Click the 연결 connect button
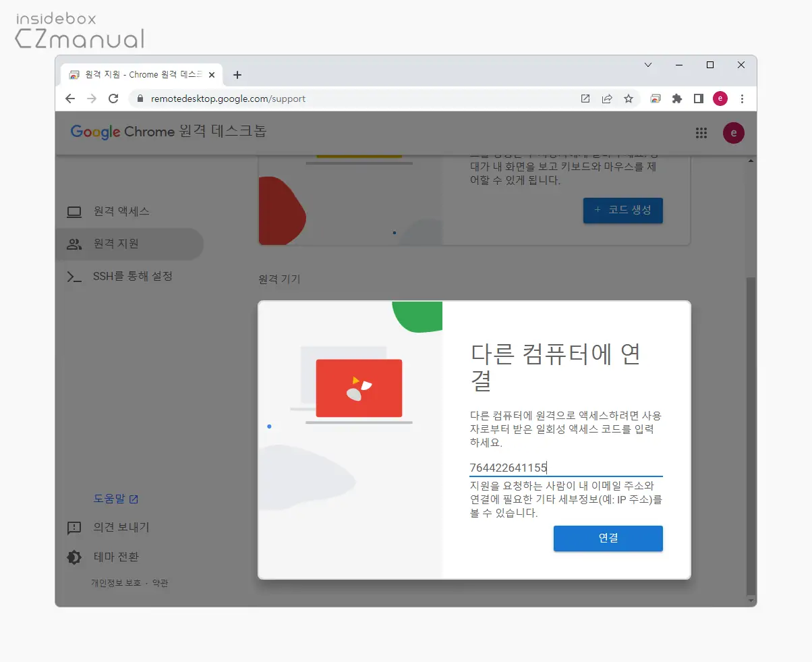 point(608,539)
